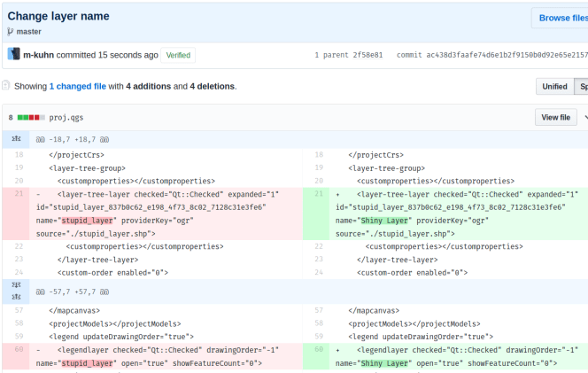This screenshot has height=373, width=588.
Task: Click hunk header @@ -57,7 +57,7 @@
Action: pos(73,292)
